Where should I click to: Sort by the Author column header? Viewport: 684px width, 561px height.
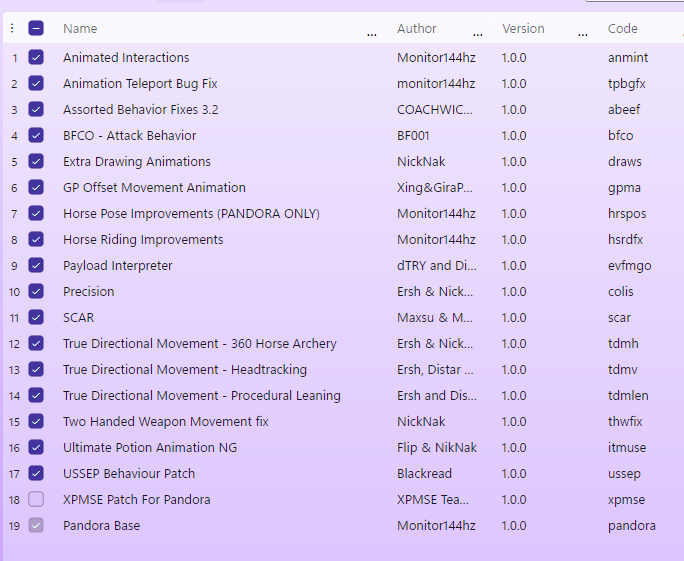[x=417, y=28]
